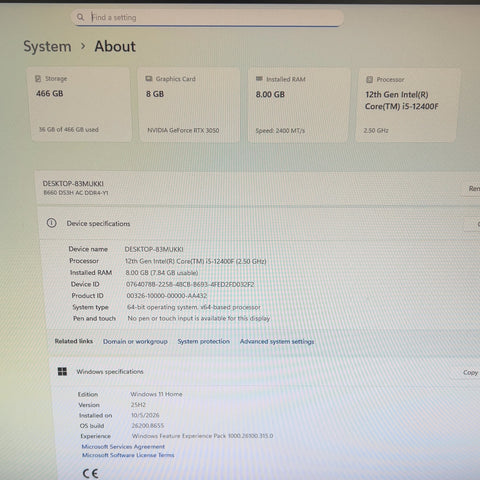Open Domain or workgroup link
The height and width of the screenshot is (480, 480).
coord(135,341)
